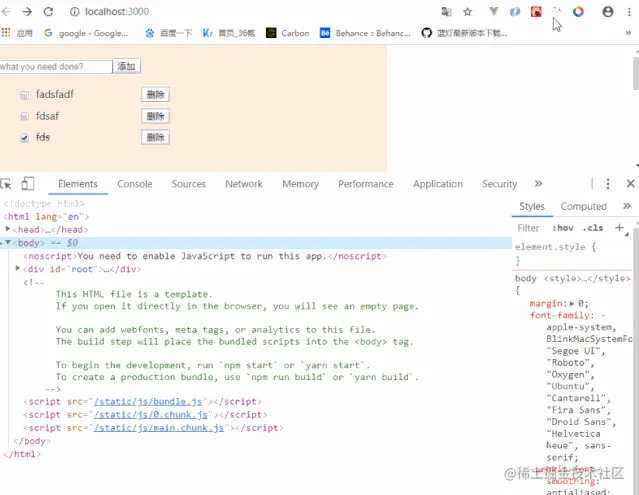
Task: Collapse the body element node
Action: (8, 242)
